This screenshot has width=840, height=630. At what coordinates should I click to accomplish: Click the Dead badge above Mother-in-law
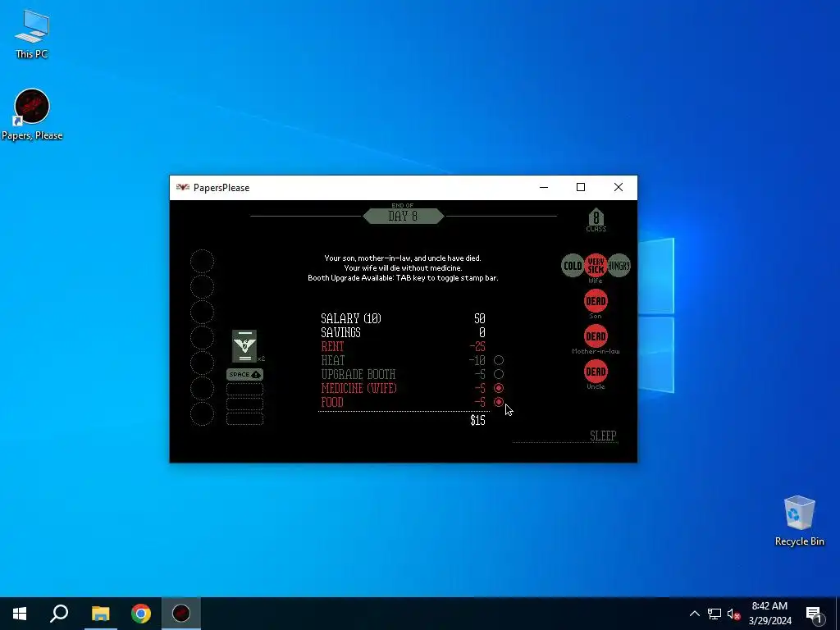(x=596, y=336)
